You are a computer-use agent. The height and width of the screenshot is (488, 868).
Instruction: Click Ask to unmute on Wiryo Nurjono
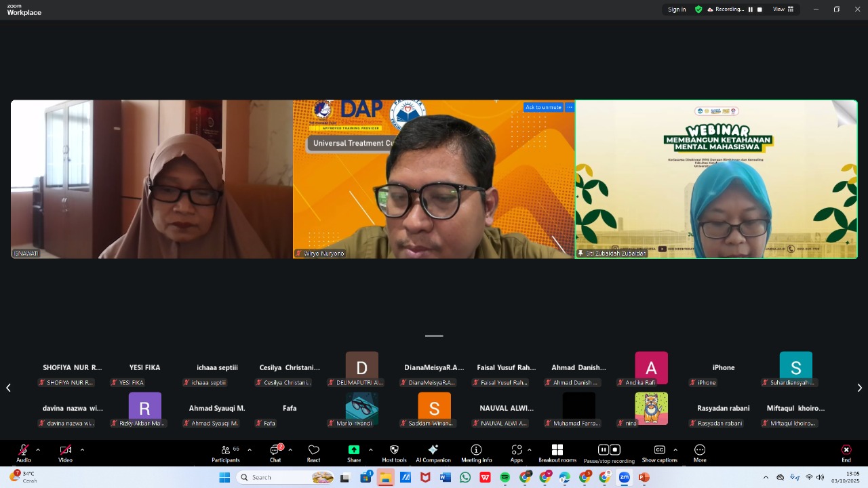(x=543, y=107)
